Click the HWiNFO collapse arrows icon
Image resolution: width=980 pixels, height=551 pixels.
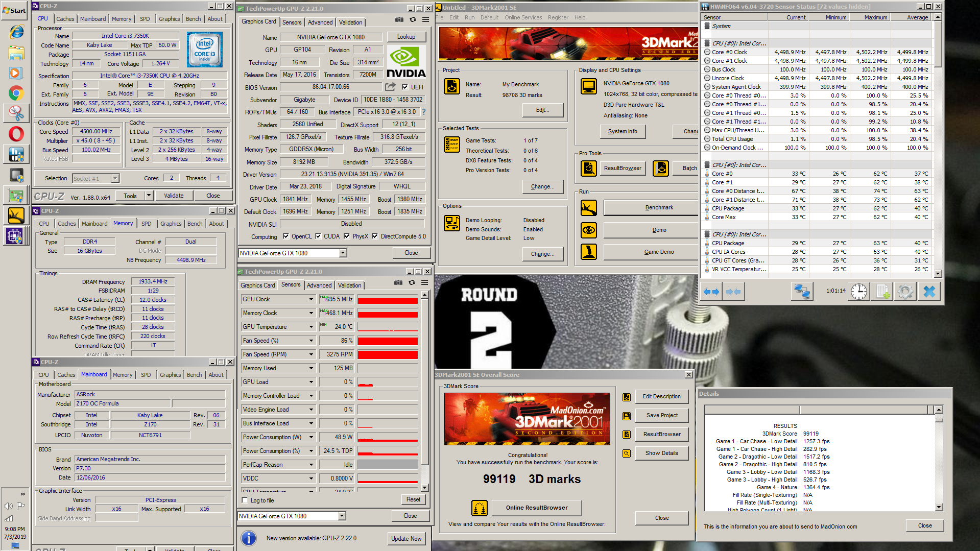coord(734,292)
